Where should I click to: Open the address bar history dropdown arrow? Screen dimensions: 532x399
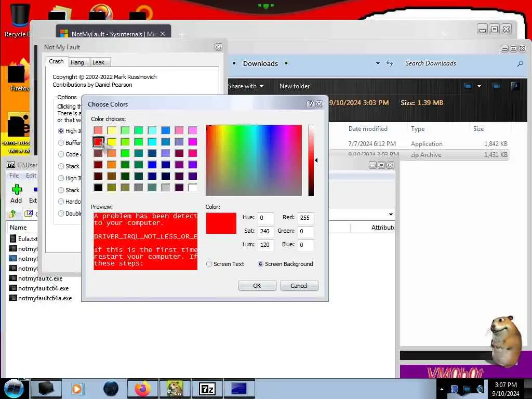(x=378, y=63)
